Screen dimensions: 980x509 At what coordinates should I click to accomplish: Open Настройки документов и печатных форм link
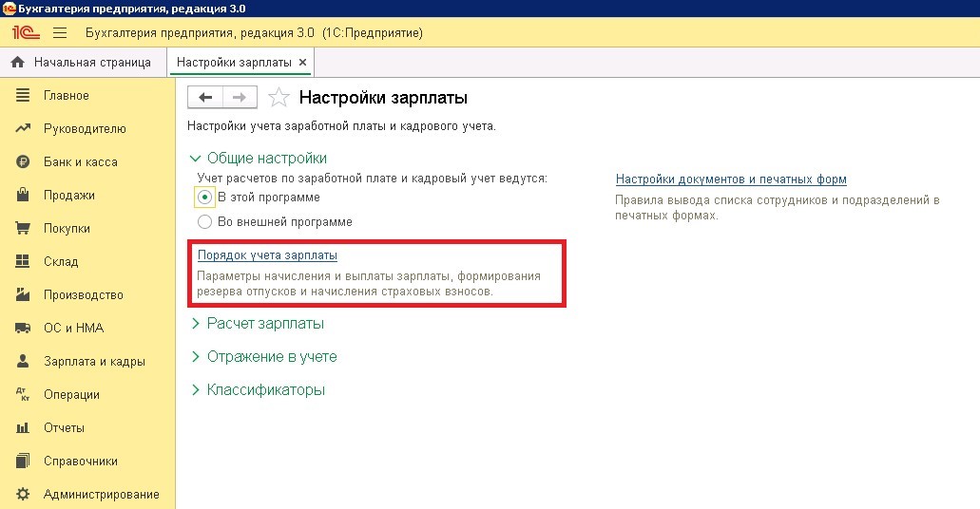(x=731, y=179)
